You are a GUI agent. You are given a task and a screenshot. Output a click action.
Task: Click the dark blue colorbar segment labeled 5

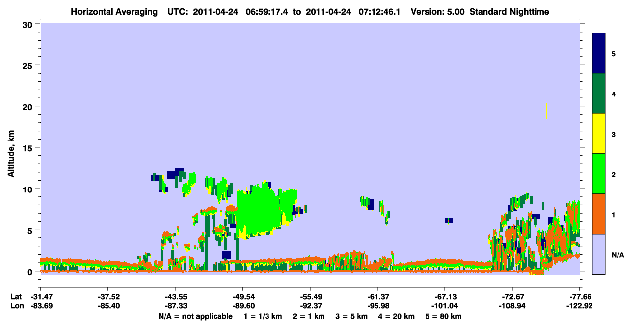(x=599, y=53)
